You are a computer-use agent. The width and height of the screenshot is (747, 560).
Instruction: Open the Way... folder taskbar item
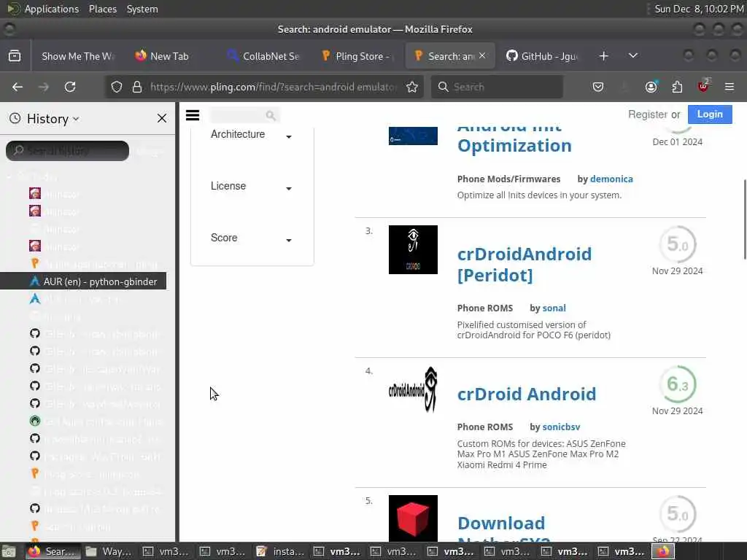[x=109, y=551]
